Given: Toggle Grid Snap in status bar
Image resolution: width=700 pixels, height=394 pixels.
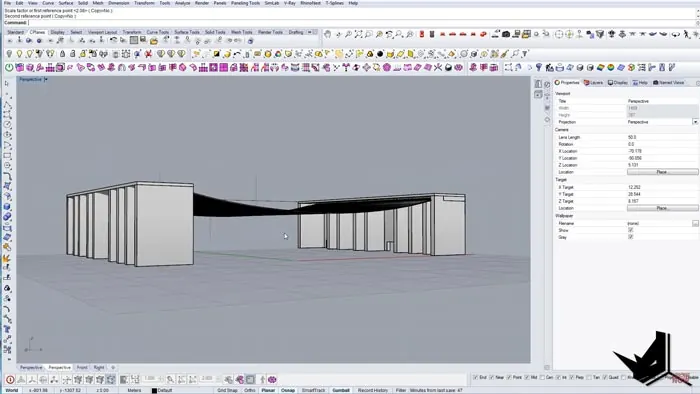Looking at the screenshot, I should point(227,390).
